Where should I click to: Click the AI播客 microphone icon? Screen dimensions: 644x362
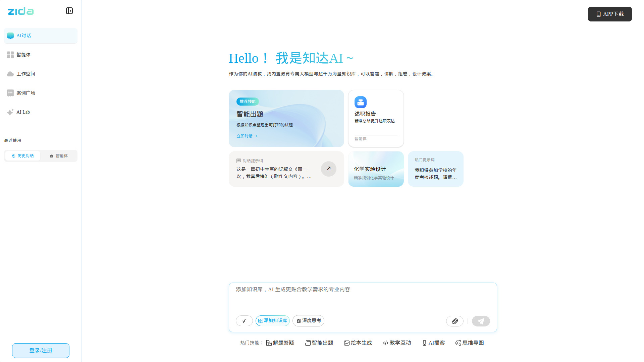[x=424, y=343]
